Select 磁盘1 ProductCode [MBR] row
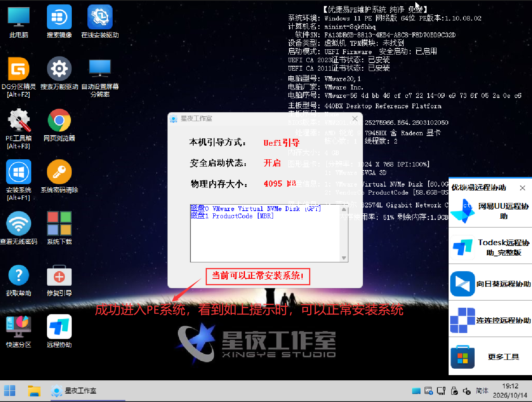This screenshot has height=402, width=532. coord(232,216)
